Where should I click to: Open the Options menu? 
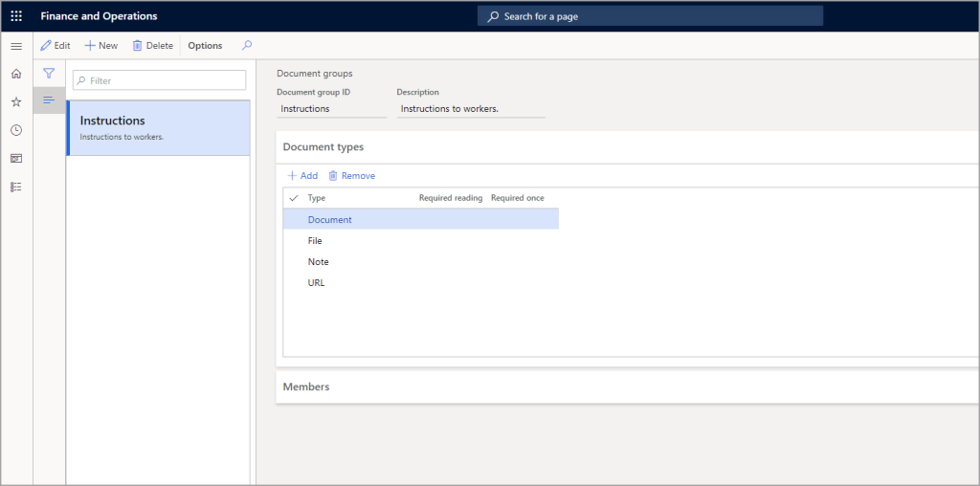(205, 45)
